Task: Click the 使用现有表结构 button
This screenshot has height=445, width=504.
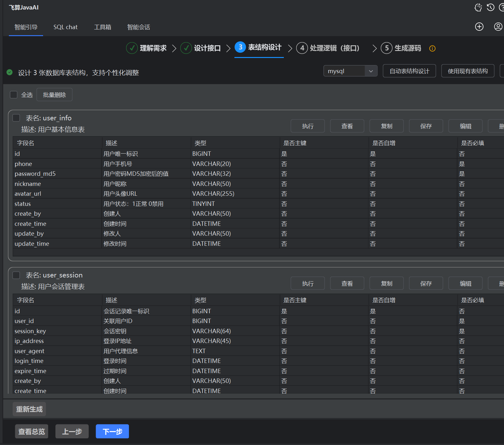Action: pyautogui.click(x=468, y=71)
